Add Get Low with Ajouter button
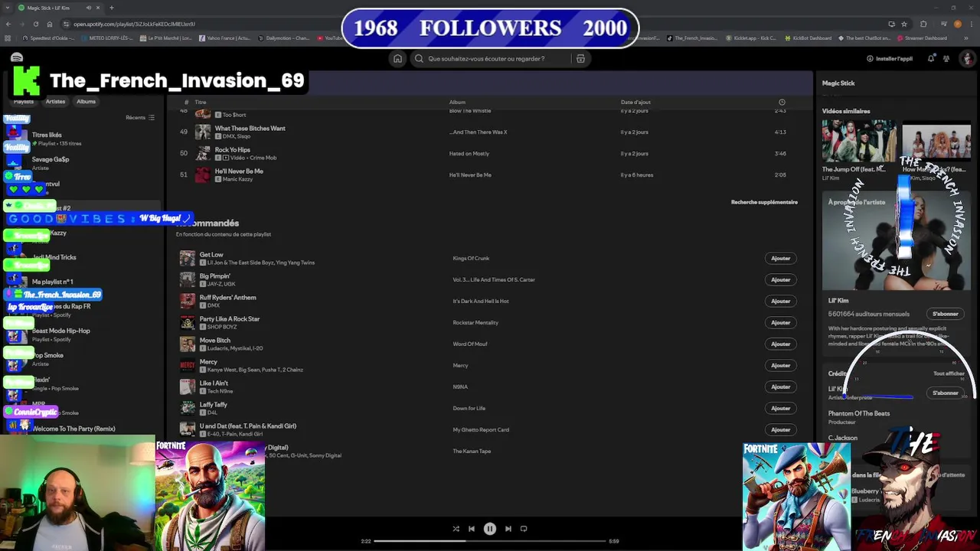 pos(780,258)
